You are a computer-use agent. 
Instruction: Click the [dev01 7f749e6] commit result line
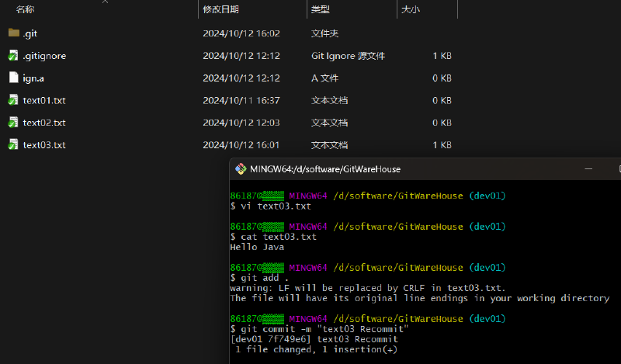click(314, 339)
